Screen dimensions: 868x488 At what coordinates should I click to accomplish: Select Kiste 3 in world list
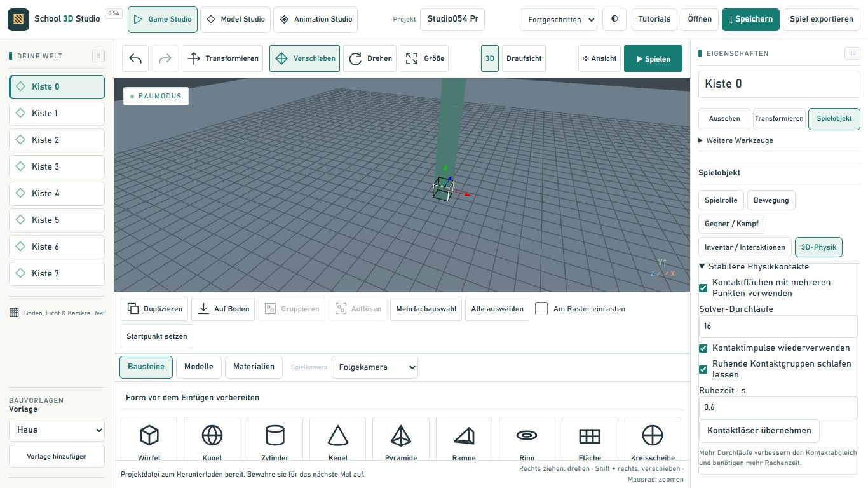click(57, 166)
